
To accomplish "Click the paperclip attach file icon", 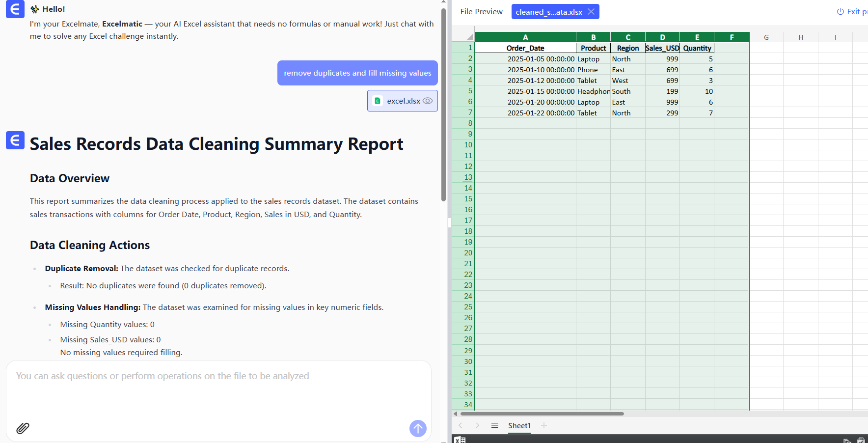I will [23, 428].
